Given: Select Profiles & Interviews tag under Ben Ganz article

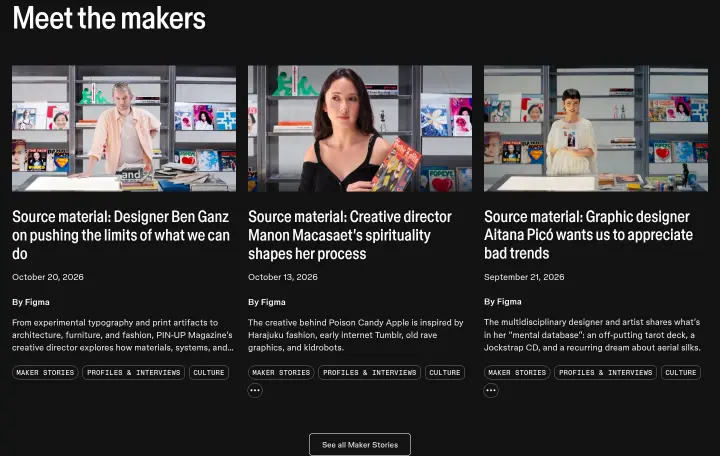Looking at the screenshot, I should (x=134, y=372).
